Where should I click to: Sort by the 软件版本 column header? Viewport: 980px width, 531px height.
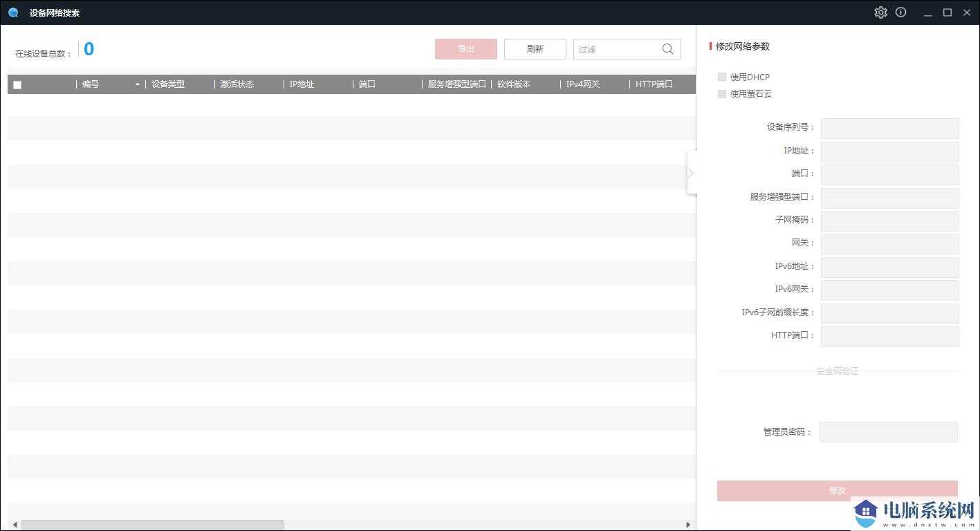[x=514, y=84]
